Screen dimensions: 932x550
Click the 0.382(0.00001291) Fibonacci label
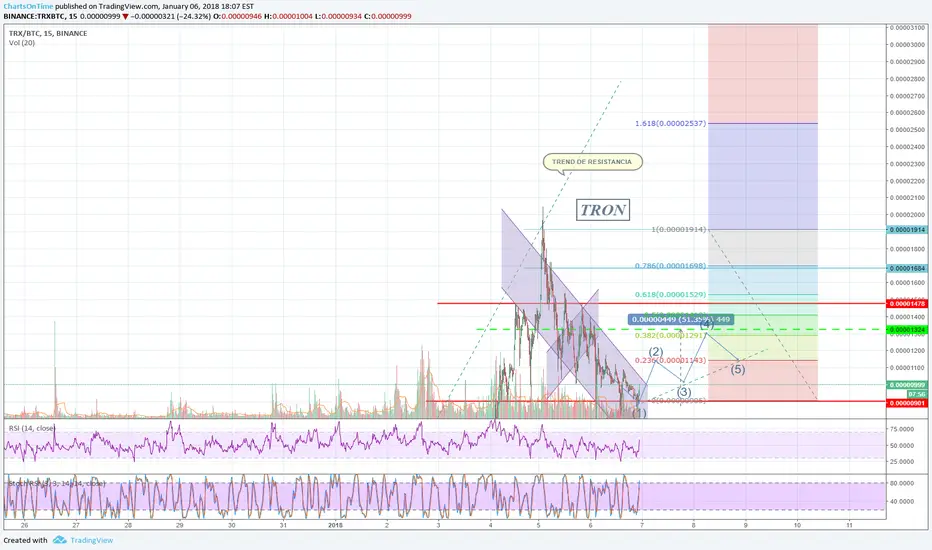[x=670, y=335]
